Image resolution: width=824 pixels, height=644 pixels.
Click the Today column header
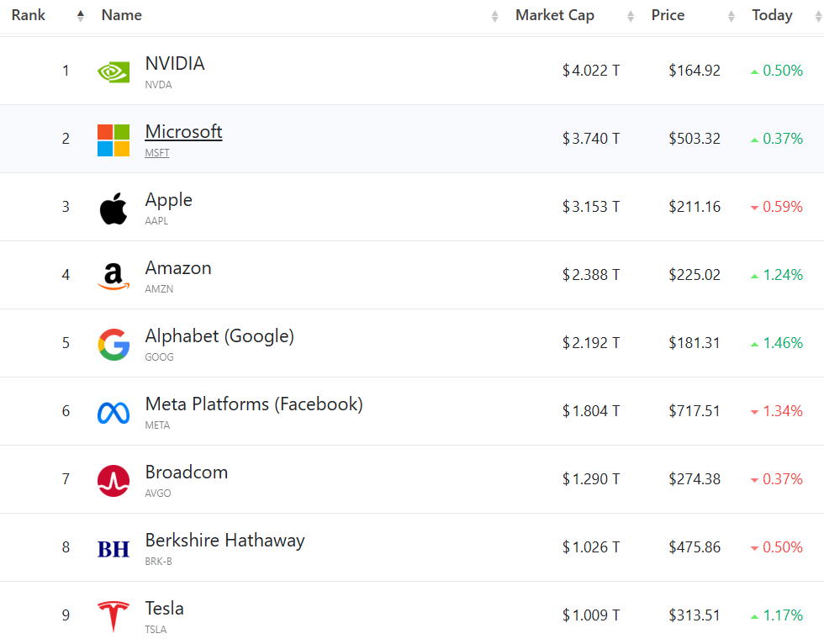coord(772,15)
